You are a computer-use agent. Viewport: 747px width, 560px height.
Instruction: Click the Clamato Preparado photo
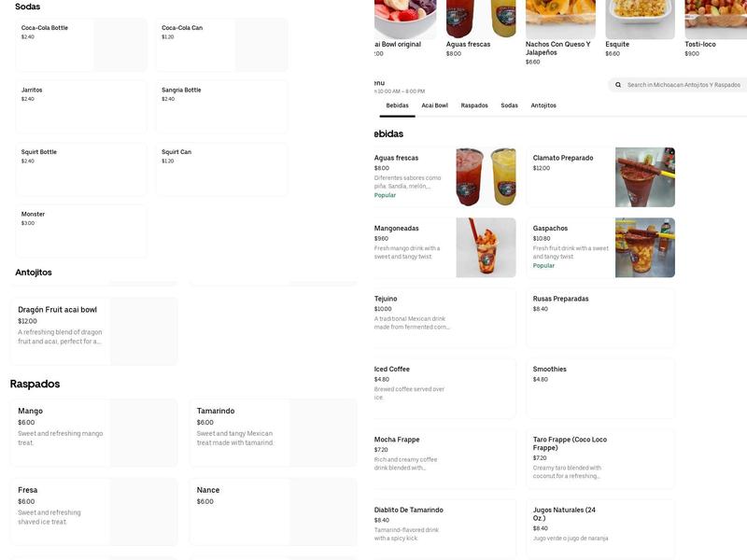tap(646, 179)
